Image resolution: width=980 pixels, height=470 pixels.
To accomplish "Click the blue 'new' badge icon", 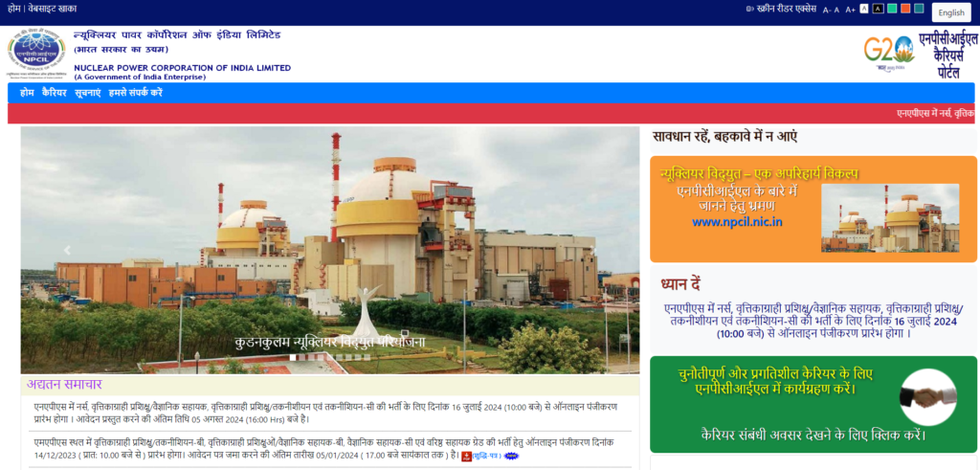I will 511,457.
